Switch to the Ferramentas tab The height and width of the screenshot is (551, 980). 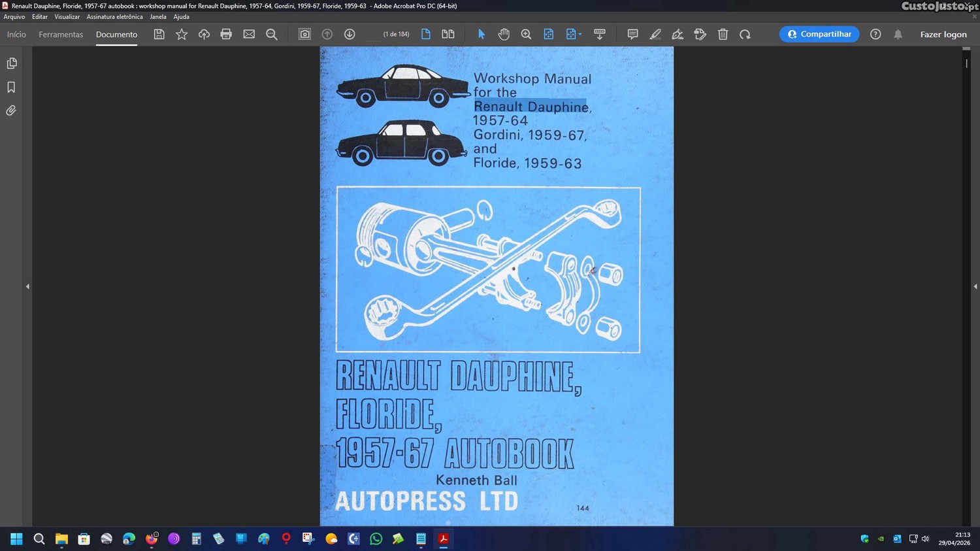tap(61, 35)
